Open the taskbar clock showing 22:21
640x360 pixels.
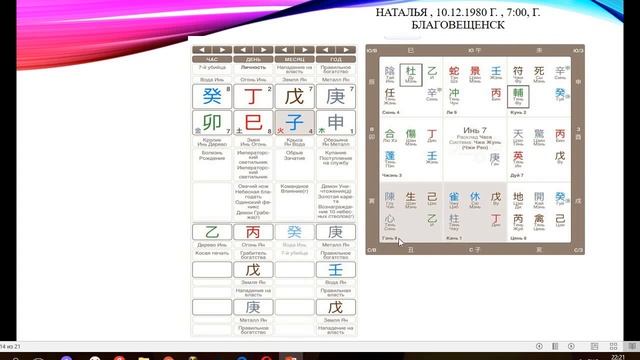[x=618, y=357]
